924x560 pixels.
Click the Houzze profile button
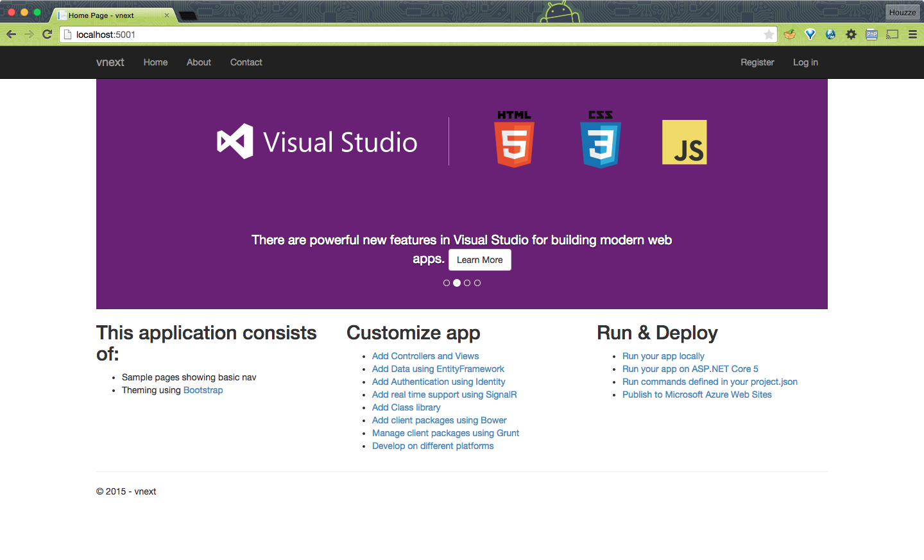click(902, 12)
